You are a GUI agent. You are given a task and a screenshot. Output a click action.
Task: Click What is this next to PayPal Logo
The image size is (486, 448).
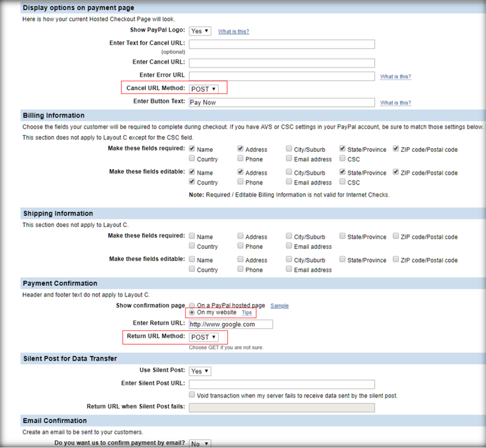click(x=233, y=31)
